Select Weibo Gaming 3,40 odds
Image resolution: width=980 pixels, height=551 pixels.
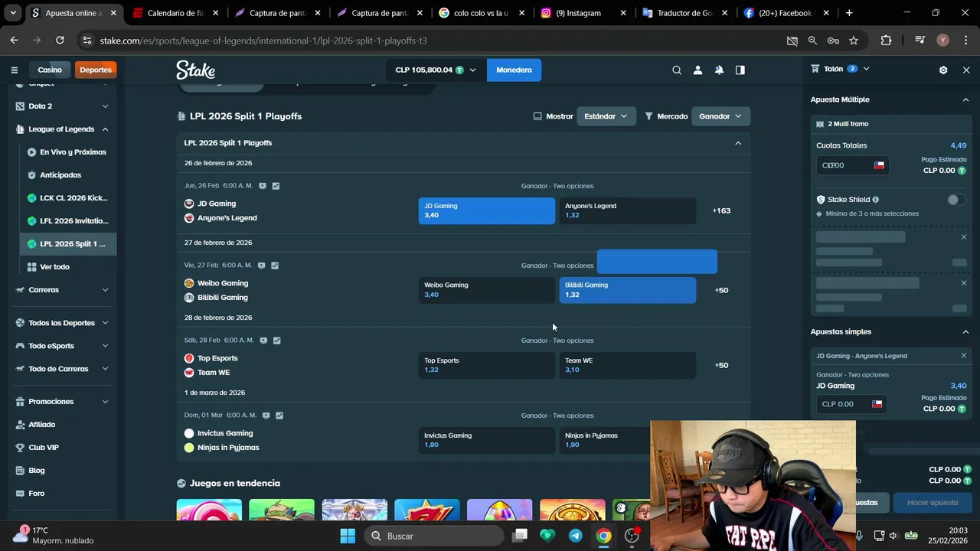pos(487,290)
